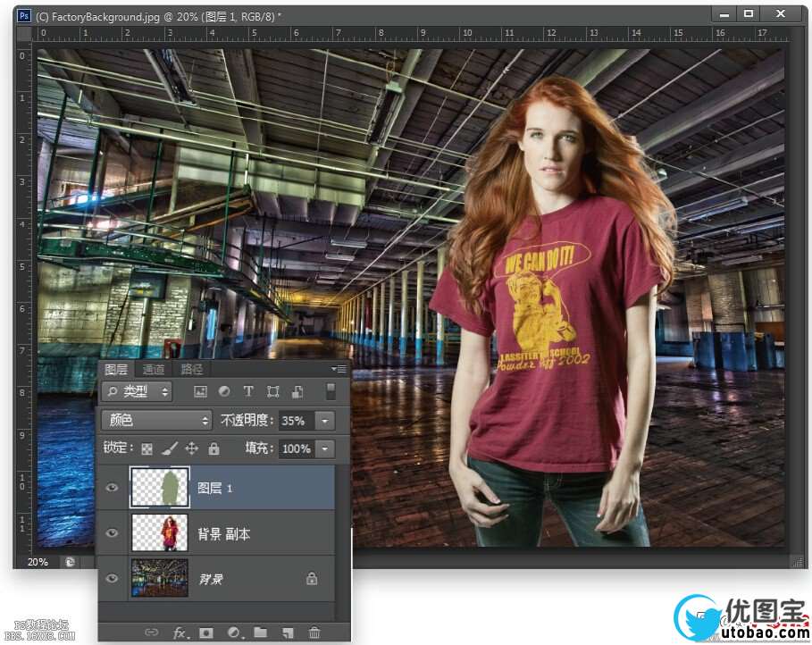Filter layers by adjustment layer icon
812x645 pixels.
point(224,391)
